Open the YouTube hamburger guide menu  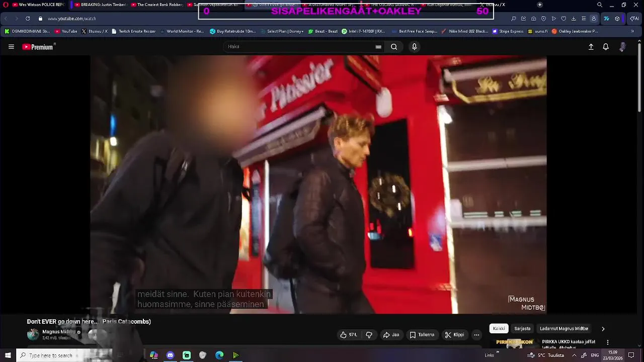(11, 47)
